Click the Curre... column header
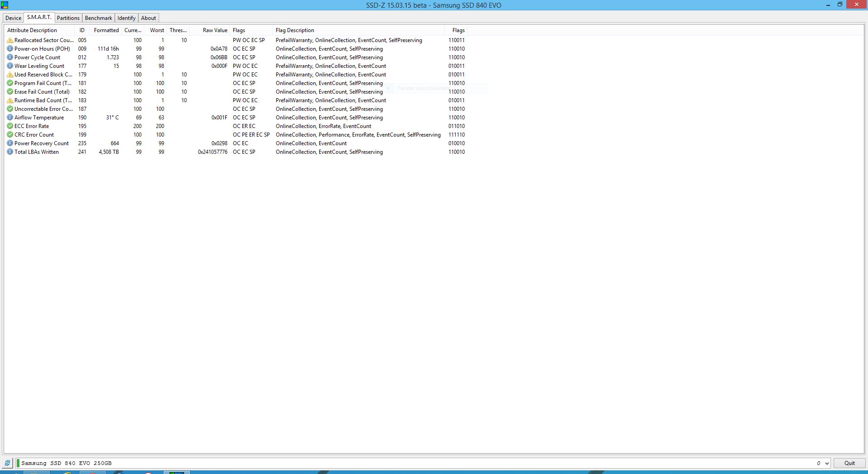 point(133,30)
